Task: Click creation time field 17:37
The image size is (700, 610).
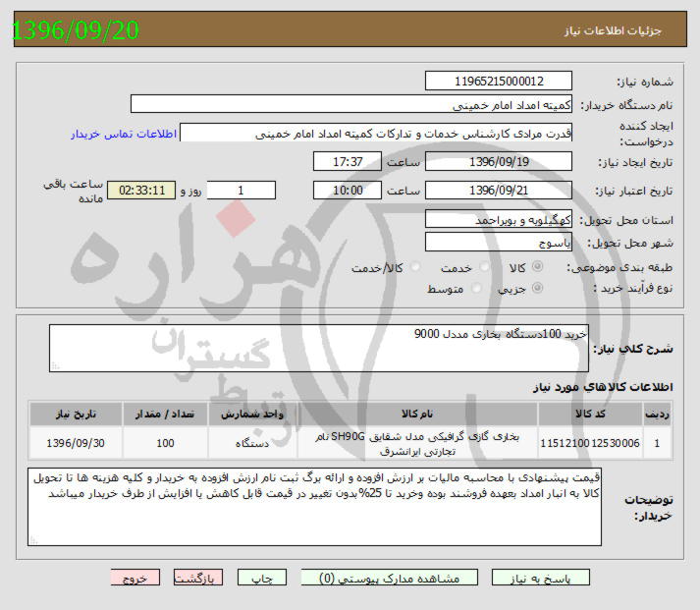Action: (348, 161)
